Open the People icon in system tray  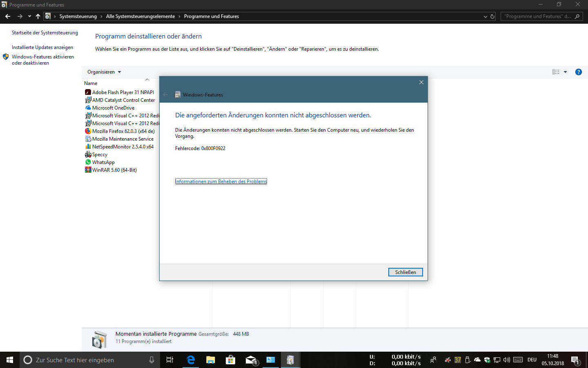(x=433, y=360)
